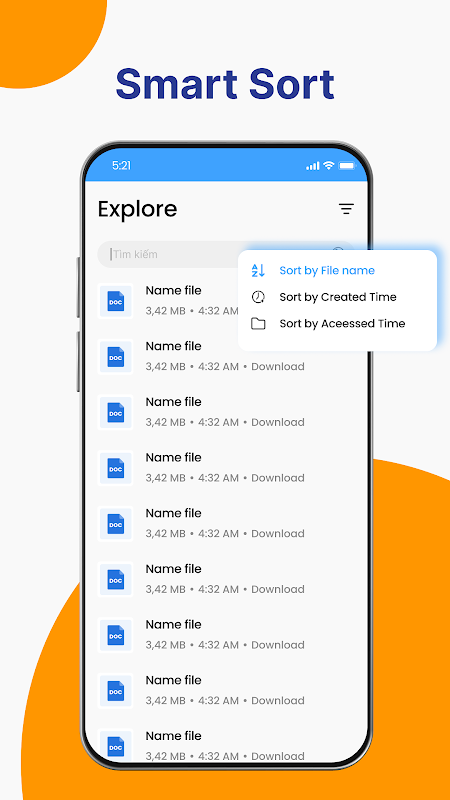Open the eighth Name file entry
Image resolution: width=450 pixels, height=800 pixels.
[x=226, y=690]
